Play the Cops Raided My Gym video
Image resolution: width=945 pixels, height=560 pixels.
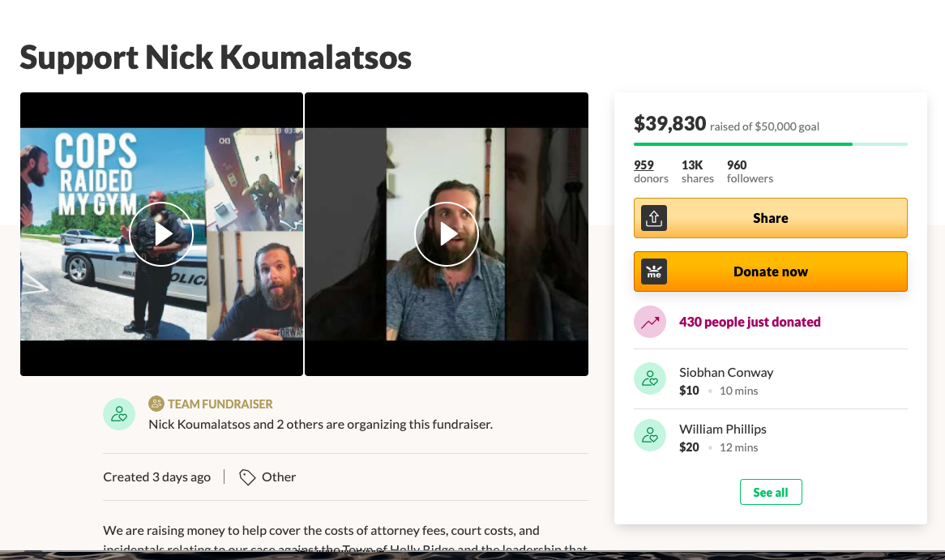coord(161,234)
